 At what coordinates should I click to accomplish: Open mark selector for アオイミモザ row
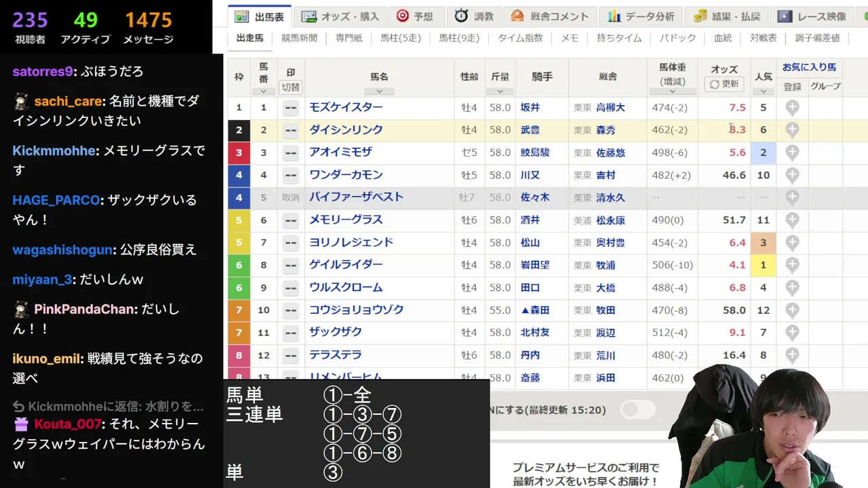point(291,152)
